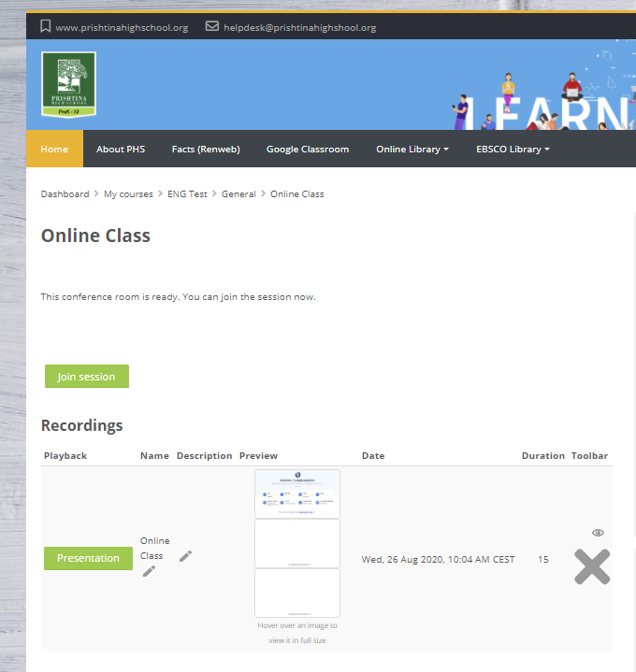Viewport: 636px width, 672px height.
Task: Click the Playback column header
Action: (x=65, y=455)
